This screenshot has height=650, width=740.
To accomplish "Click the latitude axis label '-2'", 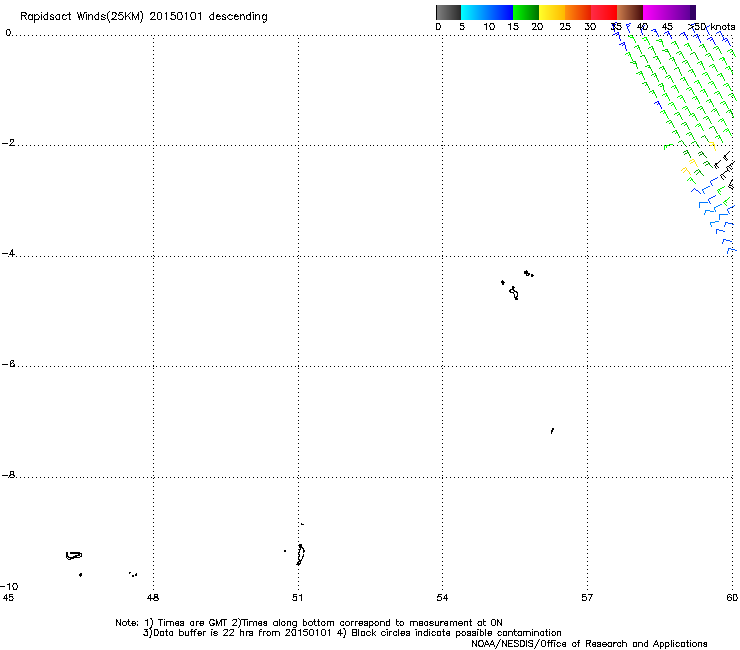I will tap(8, 143).
